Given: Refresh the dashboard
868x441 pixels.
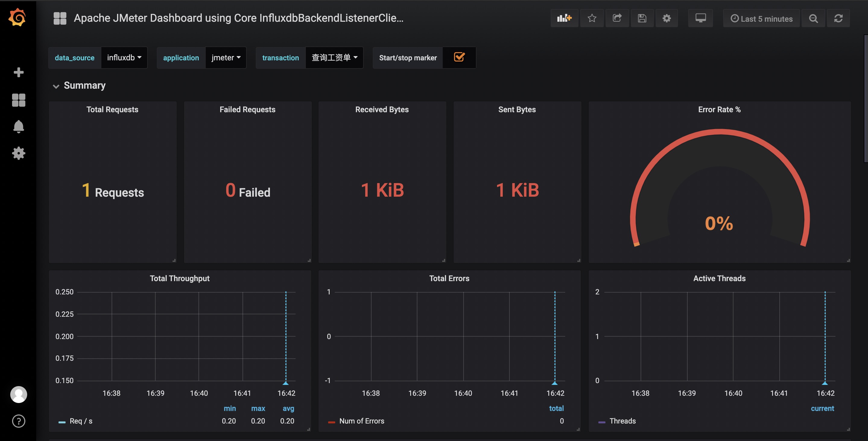Looking at the screenshot, I should tap(838, 18).
